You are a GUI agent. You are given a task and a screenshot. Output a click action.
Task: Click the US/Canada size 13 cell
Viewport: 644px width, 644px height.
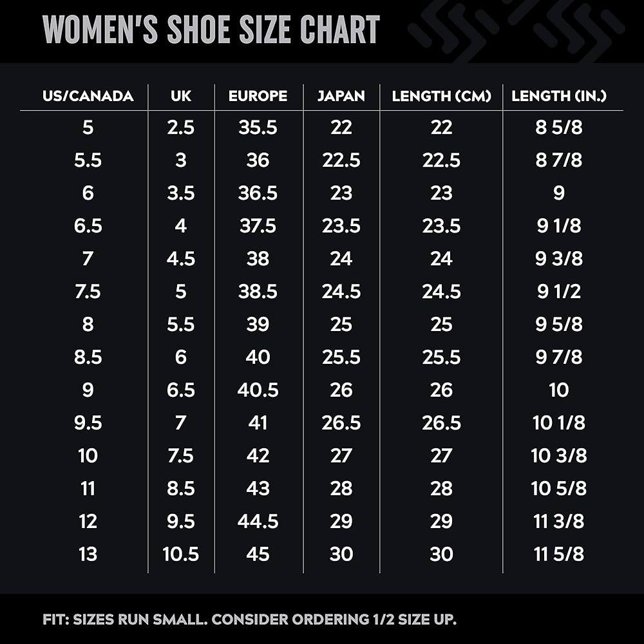pos(88,554)
